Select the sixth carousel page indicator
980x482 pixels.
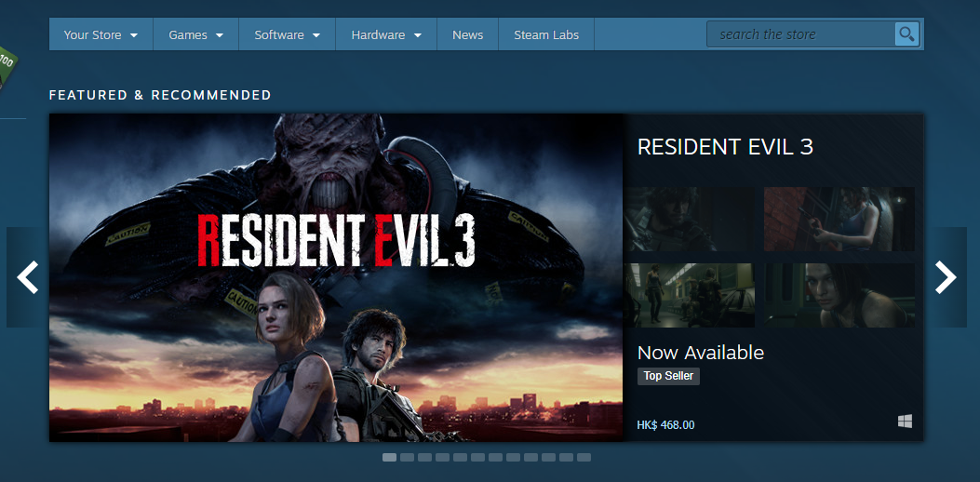pyautogui.click(x=478, y=458)
